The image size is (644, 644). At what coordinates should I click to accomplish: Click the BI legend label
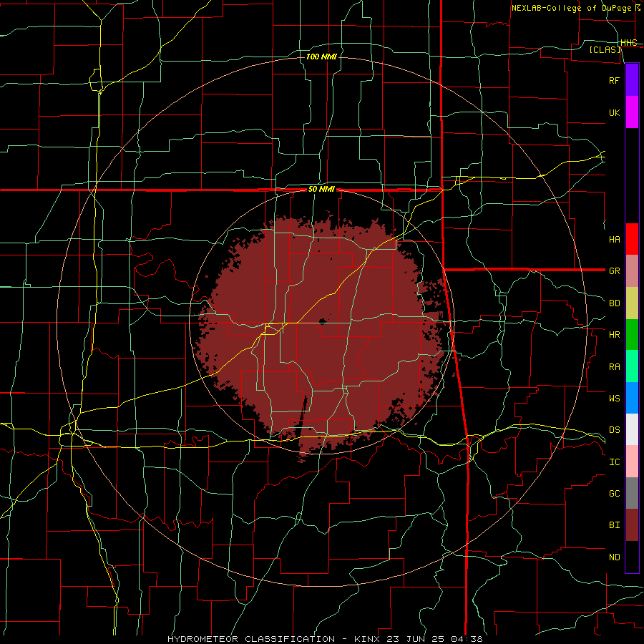[614, 525]
